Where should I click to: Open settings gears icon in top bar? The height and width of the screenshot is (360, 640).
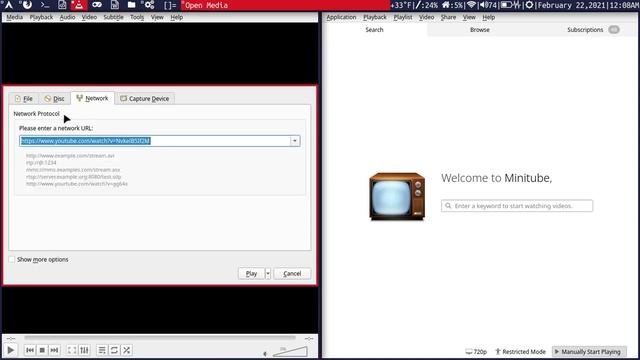[149, 5]
